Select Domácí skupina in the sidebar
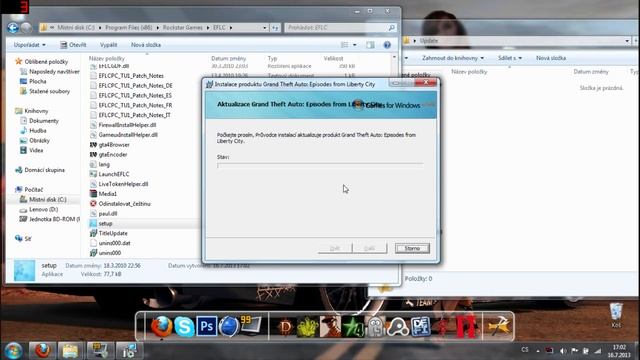This screenshot has height=360, width=640. [44, 170]
